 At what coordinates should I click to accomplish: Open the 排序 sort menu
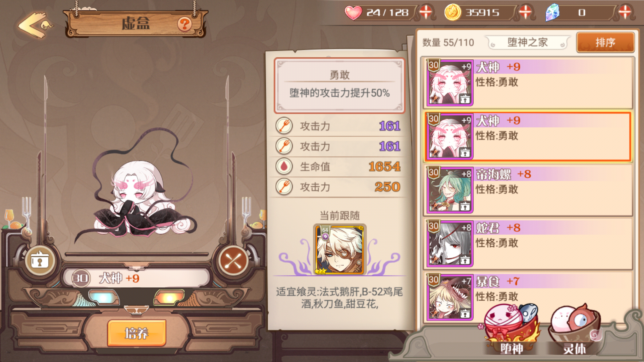pyautogui.click(x=605, y=43)
